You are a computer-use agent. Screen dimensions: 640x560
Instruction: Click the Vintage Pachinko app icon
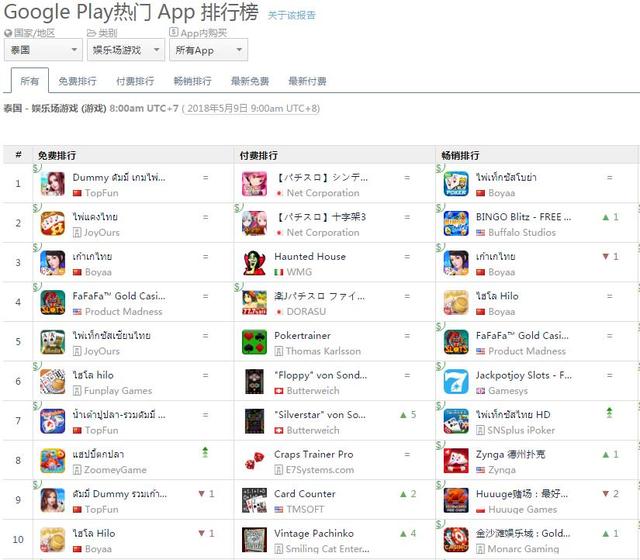254,540
